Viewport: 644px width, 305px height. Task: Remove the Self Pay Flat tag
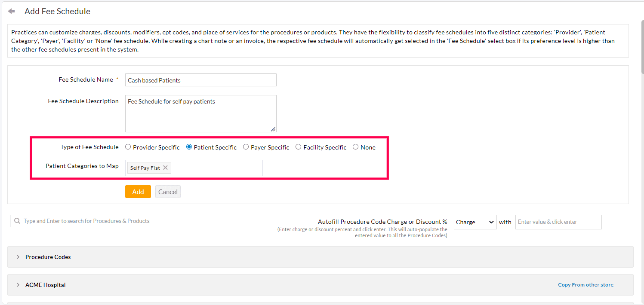pyautogui.click(x=166, y=168)
